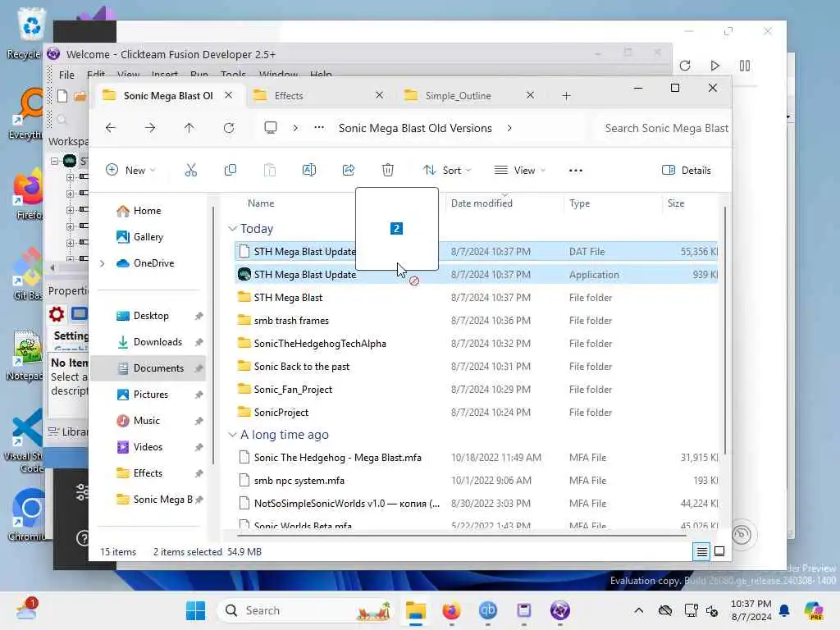This screenshot has width=840, height=630.
Task: Click the Rename icon in toolbar
Action: (x=309, y=171)
